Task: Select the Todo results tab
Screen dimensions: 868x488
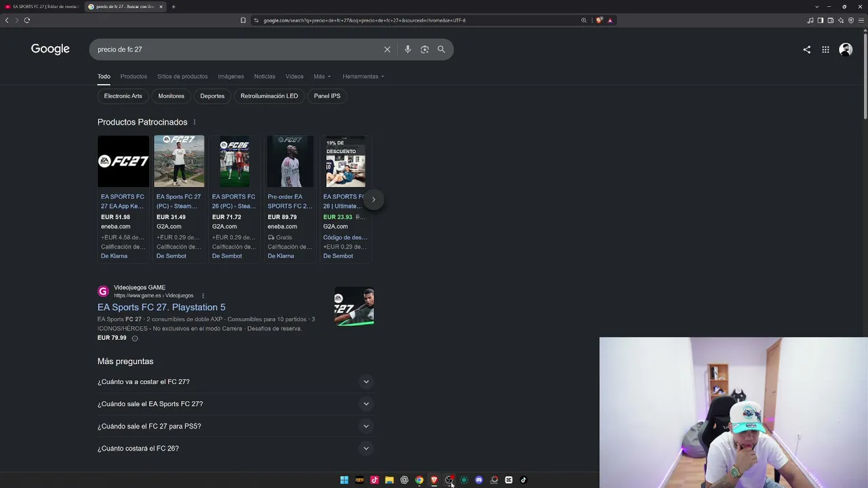Action: 104,77
